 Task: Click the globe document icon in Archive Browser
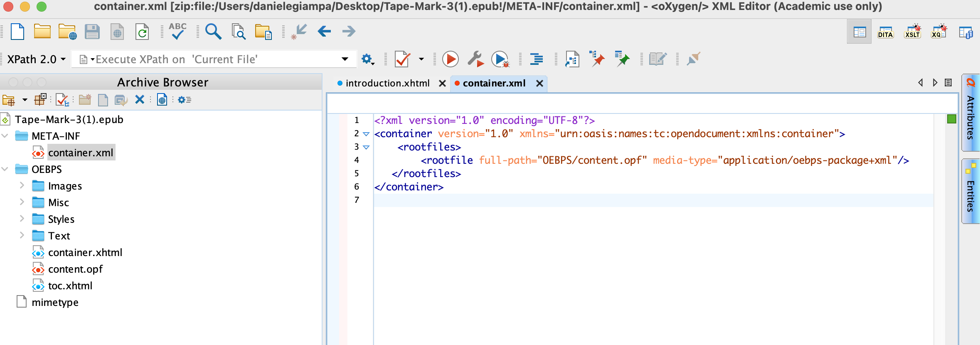(162, 100)
